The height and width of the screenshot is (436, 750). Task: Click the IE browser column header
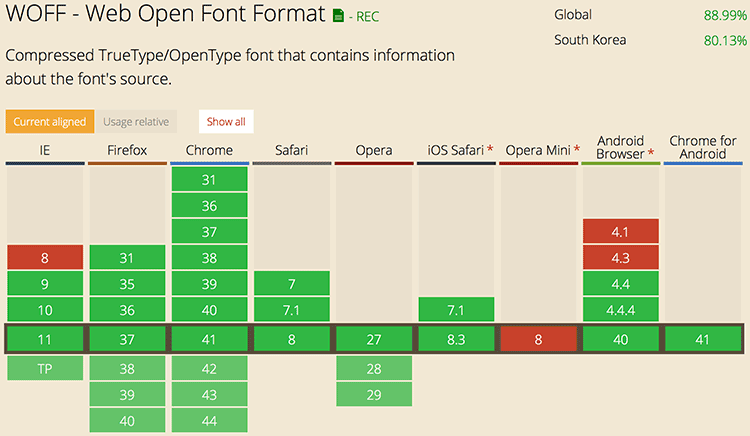click(x=44, y=150)
